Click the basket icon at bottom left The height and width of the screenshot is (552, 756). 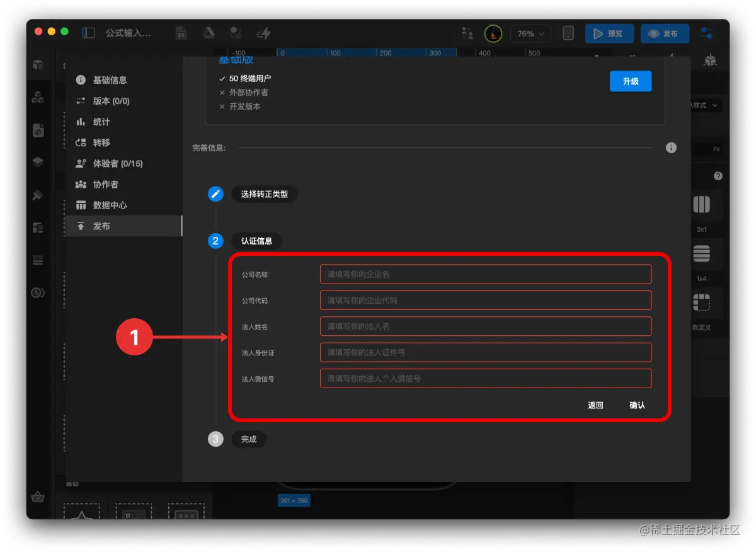(38, 497)
